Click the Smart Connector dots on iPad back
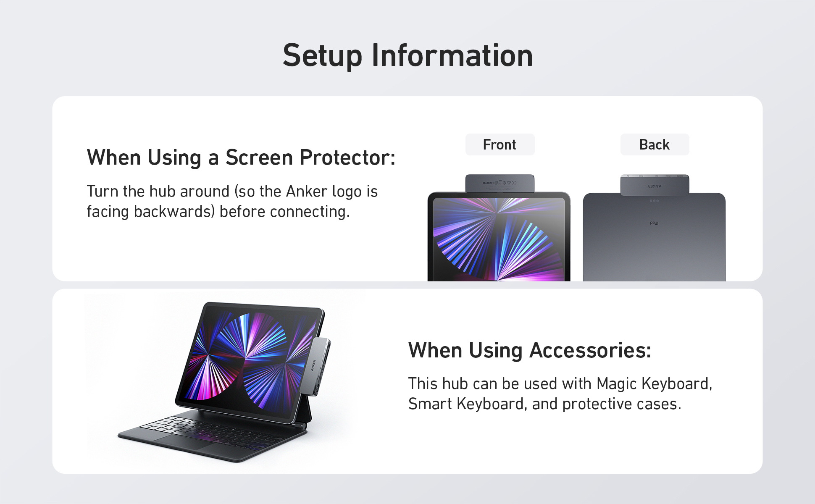 click(654, 201)
